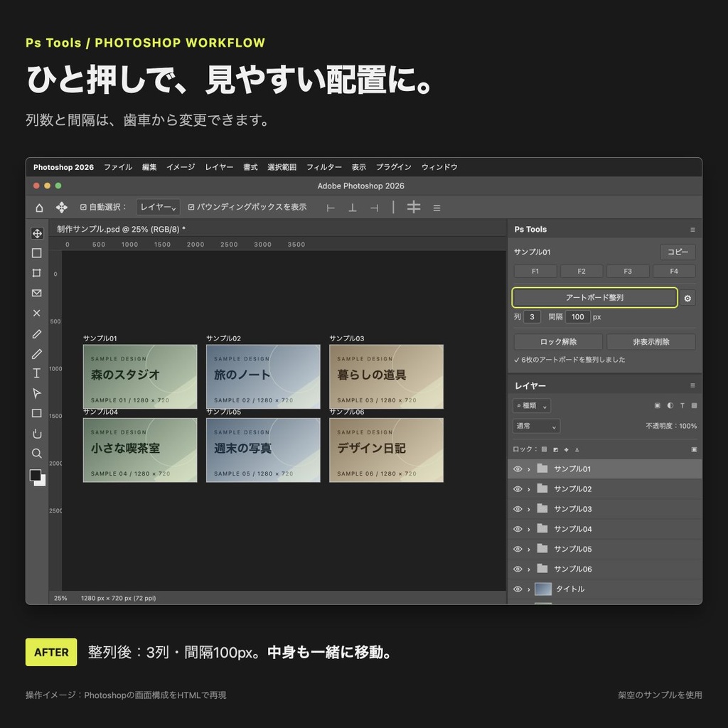Open the レイヤー auto-select dropdown
This screenshot has width=728, height=728.
(x=158, y=207)
